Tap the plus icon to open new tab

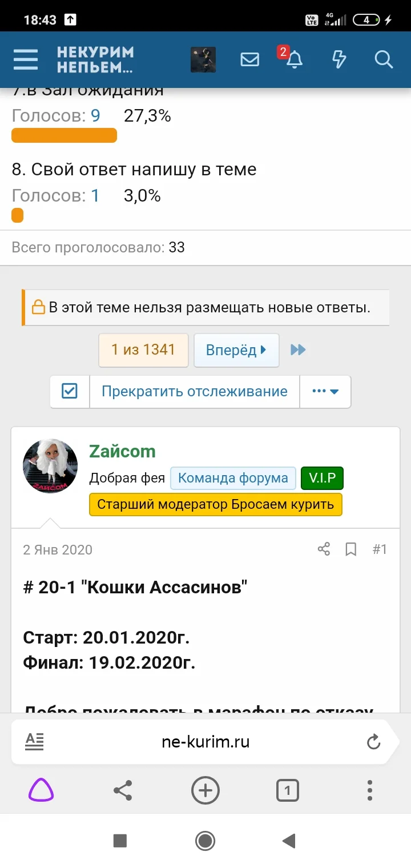click(205, 791)
